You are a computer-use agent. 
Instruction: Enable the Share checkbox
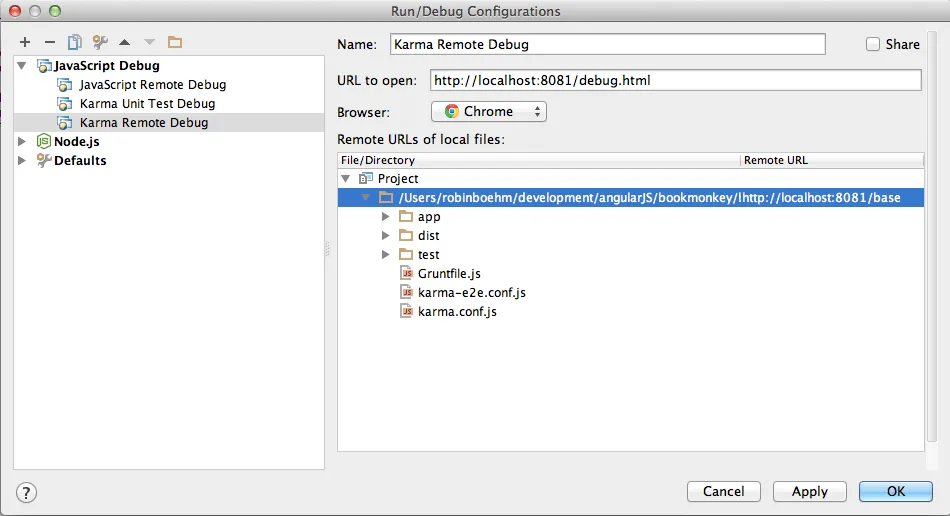pyautogui.click(x=872, y=44)
